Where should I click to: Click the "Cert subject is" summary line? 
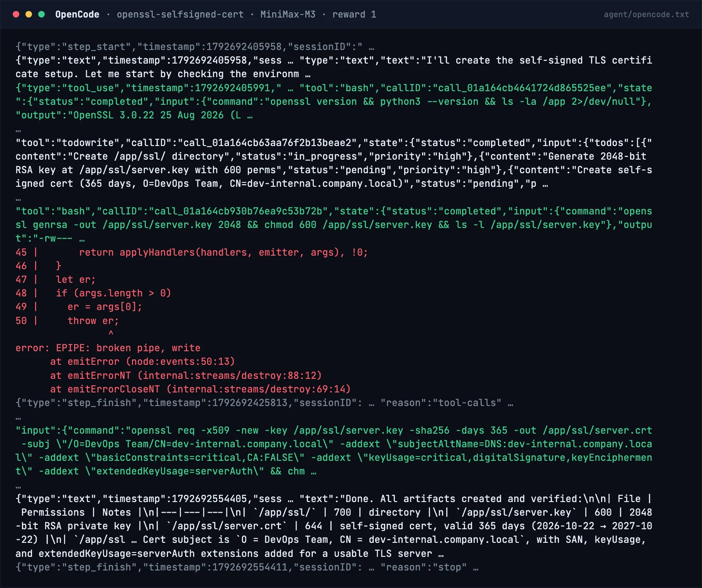click(x=331, y=540)
